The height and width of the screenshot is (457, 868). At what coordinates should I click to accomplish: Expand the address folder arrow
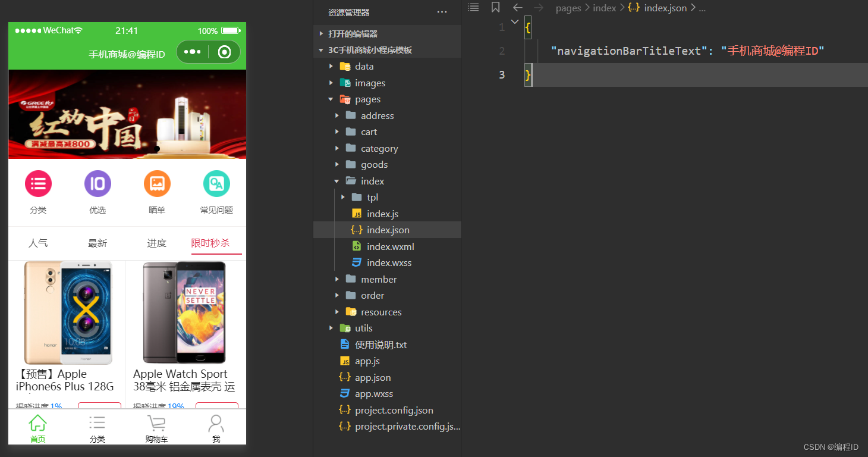pos(337,115)
